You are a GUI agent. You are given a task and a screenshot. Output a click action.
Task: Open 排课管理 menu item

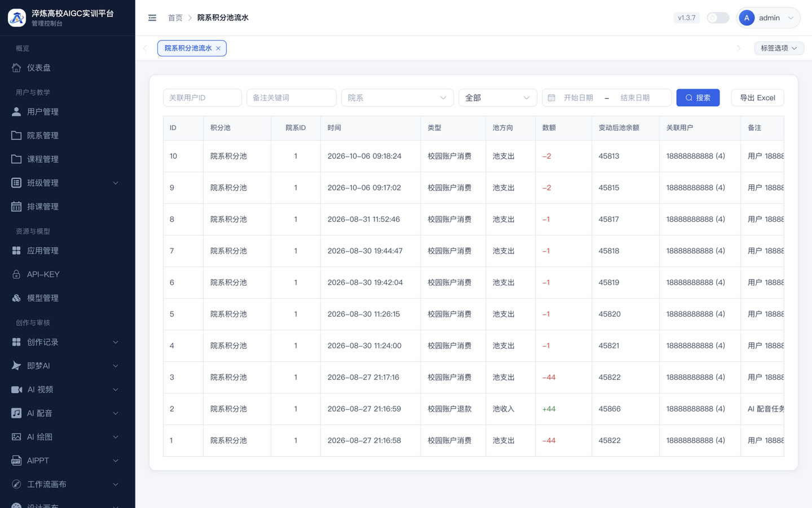tap(68, 207)
